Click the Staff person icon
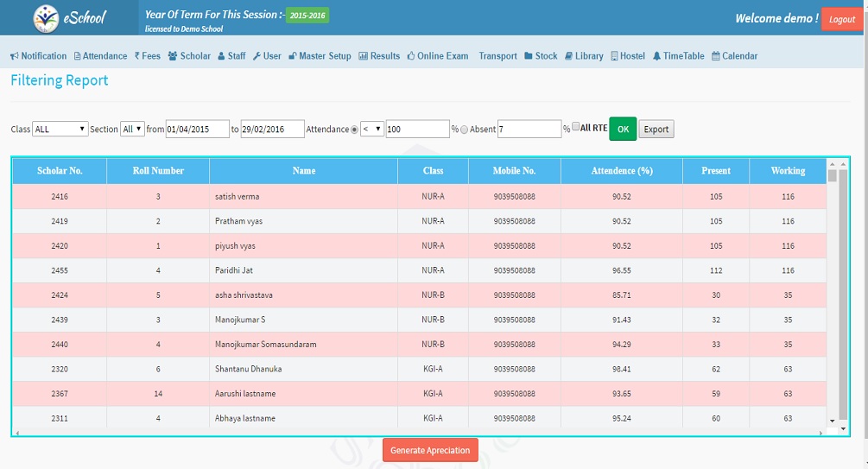This screenshot has height=469, width=868. (221, 56)
